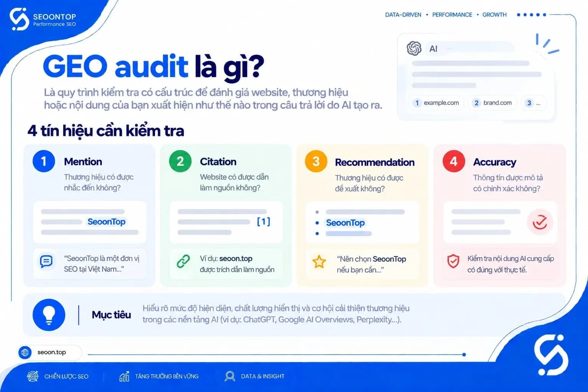The image size is (588, 392).
Task: Select DATA-DRIVEN in the top header
Action: tap(403, 15)
